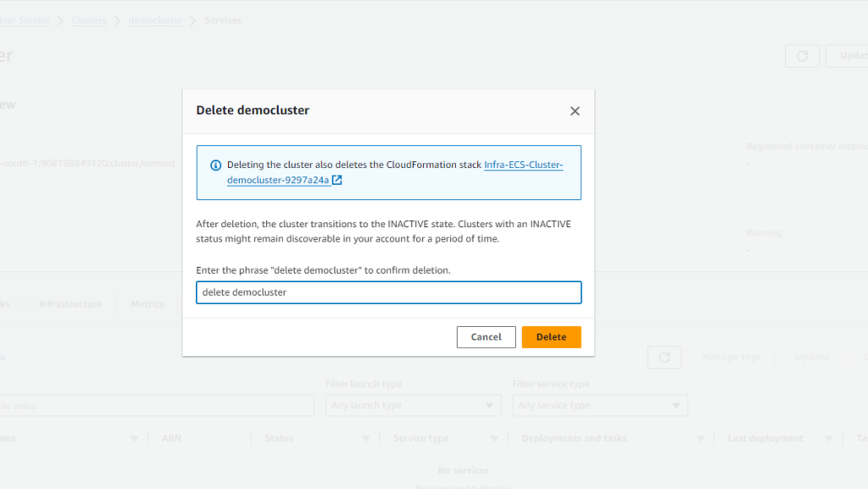Switch to the Infrastructure tab
This screenshot has height=489, width=868.
[x=70, y=304]
